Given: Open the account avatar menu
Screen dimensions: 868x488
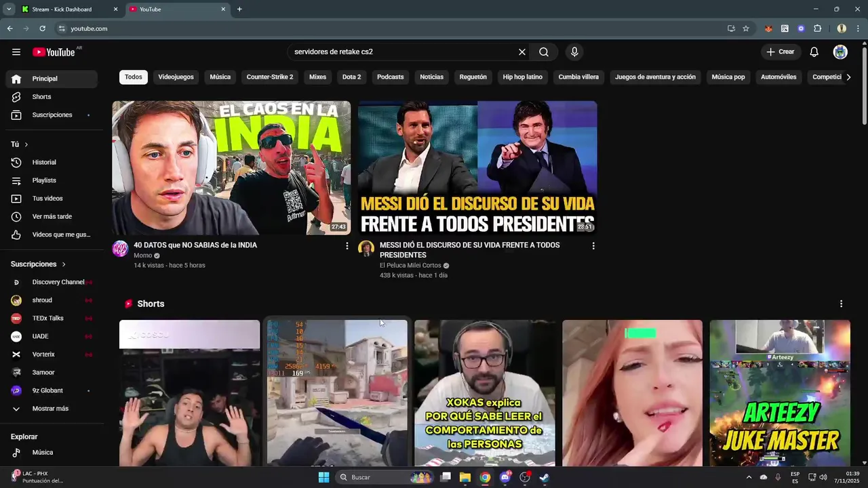Looking at the screenshot, I should [840, 52].
